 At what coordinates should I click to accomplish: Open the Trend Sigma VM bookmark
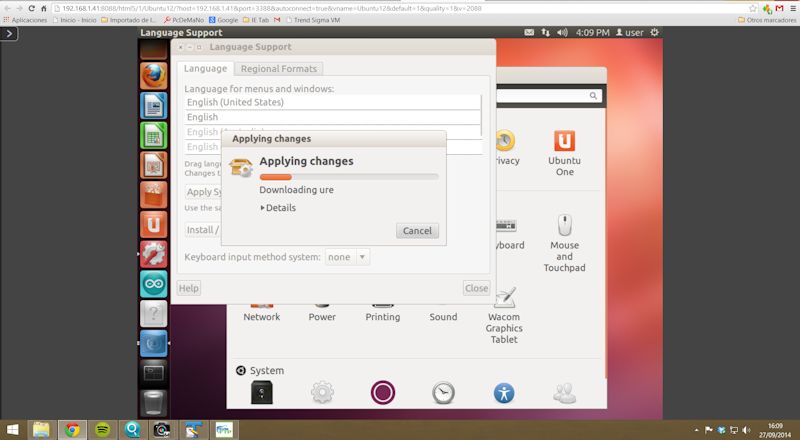pos(313,20)
